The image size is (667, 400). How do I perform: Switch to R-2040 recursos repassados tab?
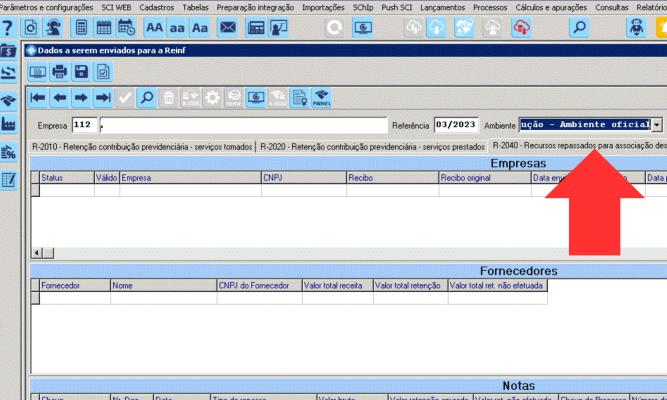(579, 146)
